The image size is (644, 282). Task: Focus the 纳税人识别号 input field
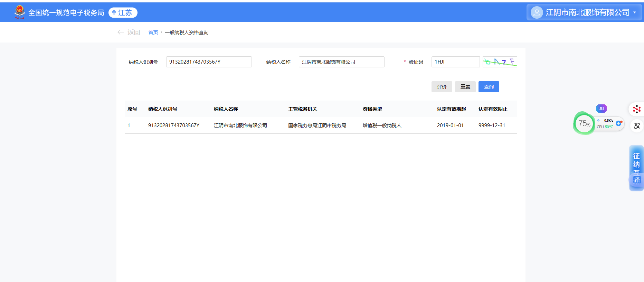tap(209, 62)
